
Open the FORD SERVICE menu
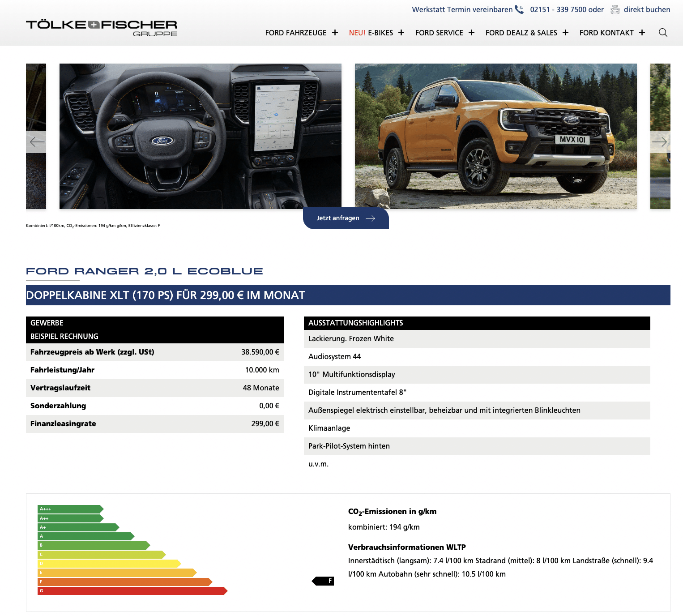pos(439,33)
